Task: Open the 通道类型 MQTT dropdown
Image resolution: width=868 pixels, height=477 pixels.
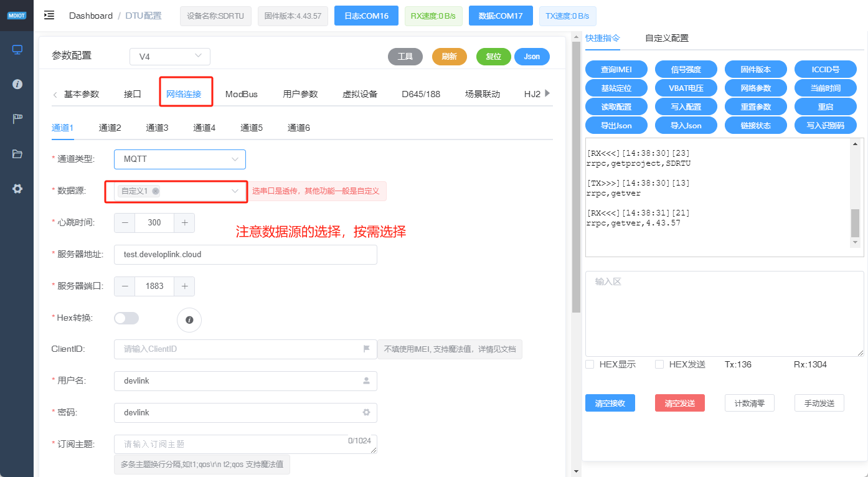Action: click(180, 159)
